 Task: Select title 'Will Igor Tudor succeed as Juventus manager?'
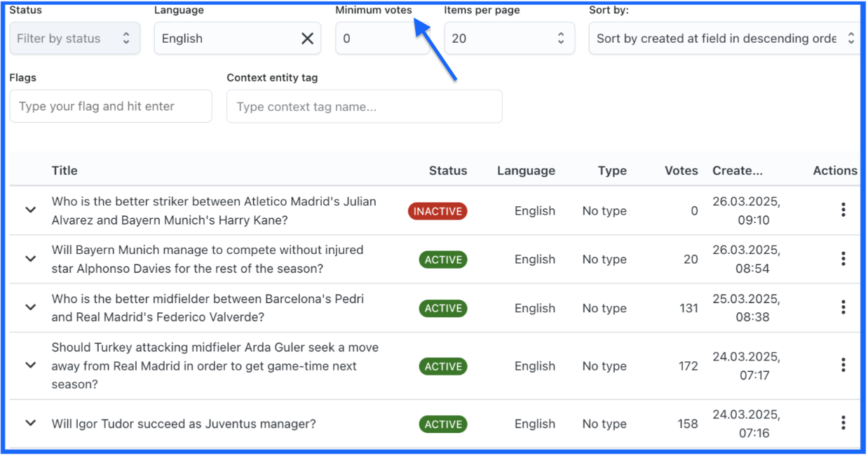pyautogui.click(x=184, y=424)
